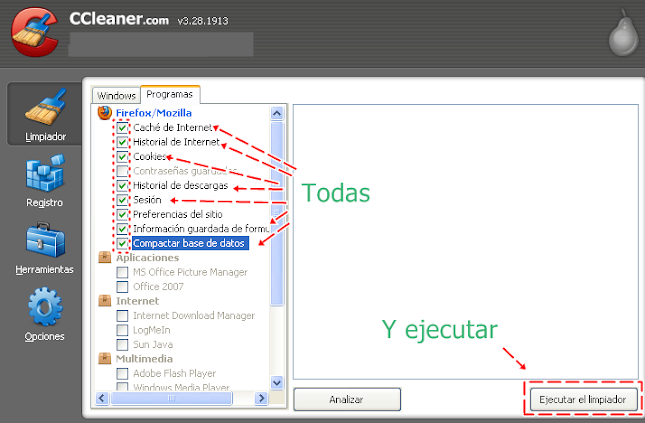Select 'Office 2007' label
This screenshot has height=423, width=645.
(158, 286)
